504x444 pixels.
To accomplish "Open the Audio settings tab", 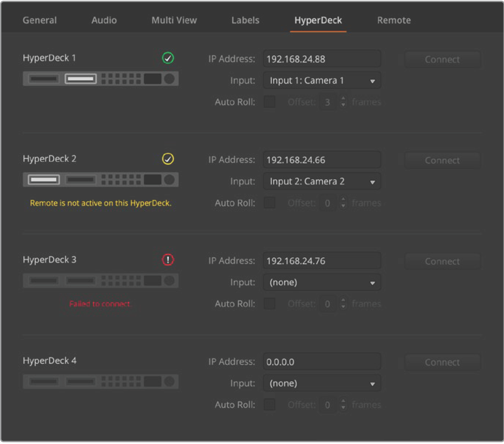I will tap(104, 20).
